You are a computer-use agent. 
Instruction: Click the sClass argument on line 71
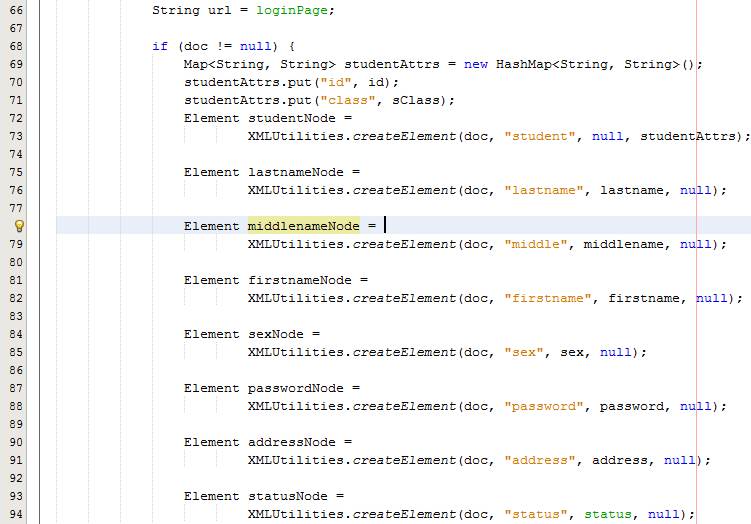416,100
